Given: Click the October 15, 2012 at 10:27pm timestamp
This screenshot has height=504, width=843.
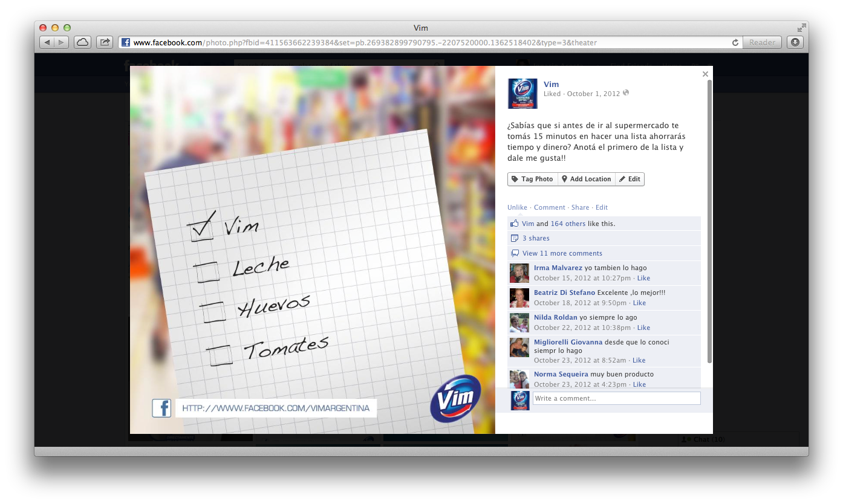Looking at the screenshot, I should pyautogui.click(x=583, y=278).
